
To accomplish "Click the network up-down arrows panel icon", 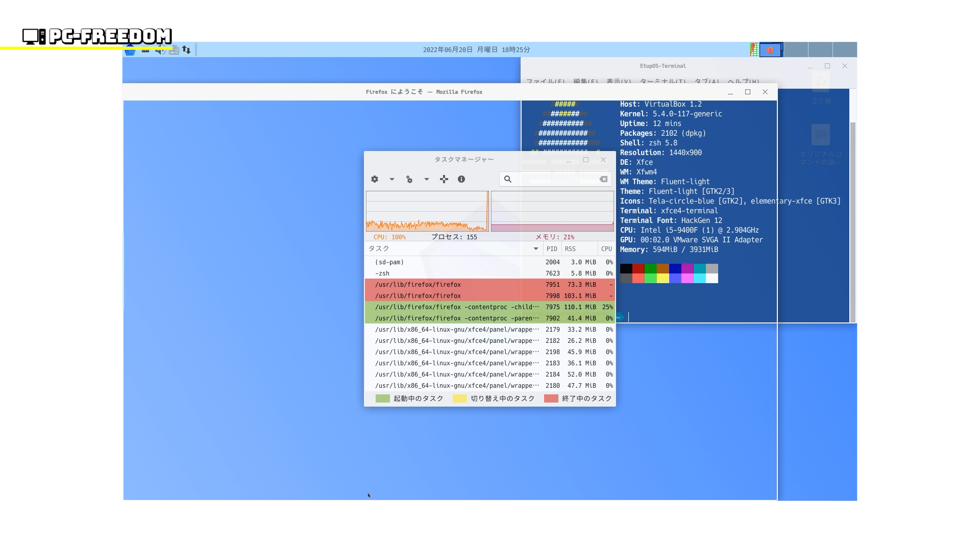I will pyautogui.click(x=186, y=49).
